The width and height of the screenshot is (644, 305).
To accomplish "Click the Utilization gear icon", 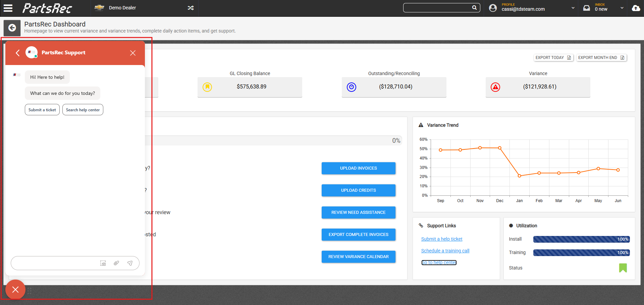I will (x=511, y=226).
